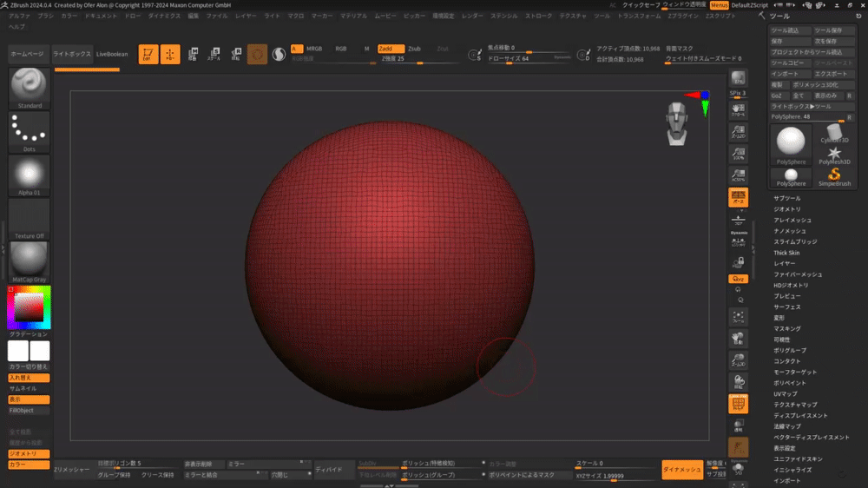Click the クイックセーブ button
This screenshot has width=868, height=488.
tap(641, 5)
